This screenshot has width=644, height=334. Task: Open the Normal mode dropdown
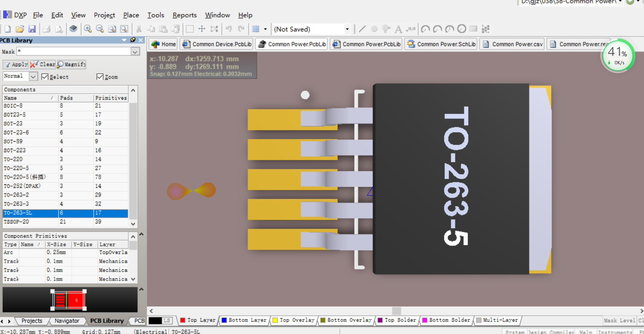pyautogui.click(x=33, y=76)
